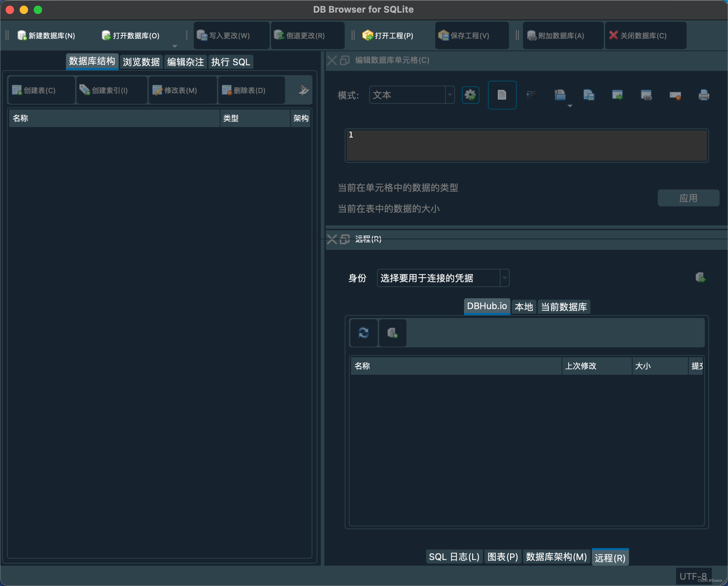Screen dimensions: 728x586
Task: Click 倒退更改(R) revert changes
Action: (x=307, y=35)
